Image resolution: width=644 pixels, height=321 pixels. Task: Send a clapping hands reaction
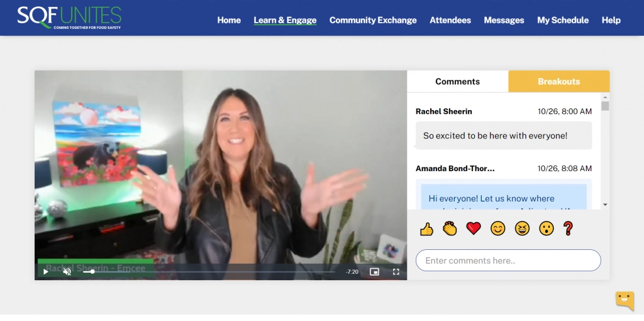click(x=450, y=228)
